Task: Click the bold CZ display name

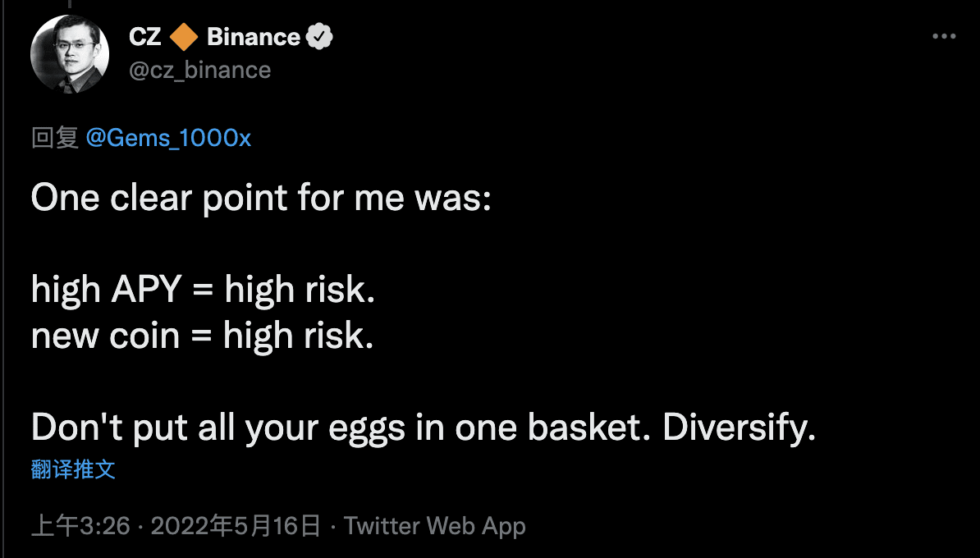Action: coord(145,38)
